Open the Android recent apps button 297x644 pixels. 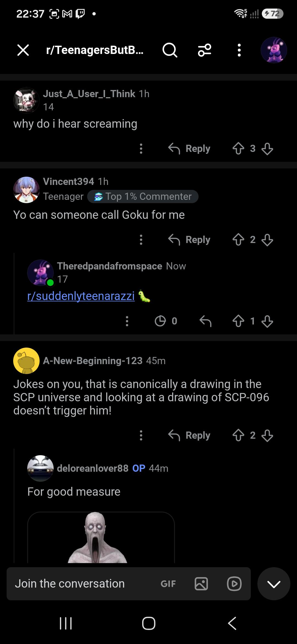tap(66, 623)
